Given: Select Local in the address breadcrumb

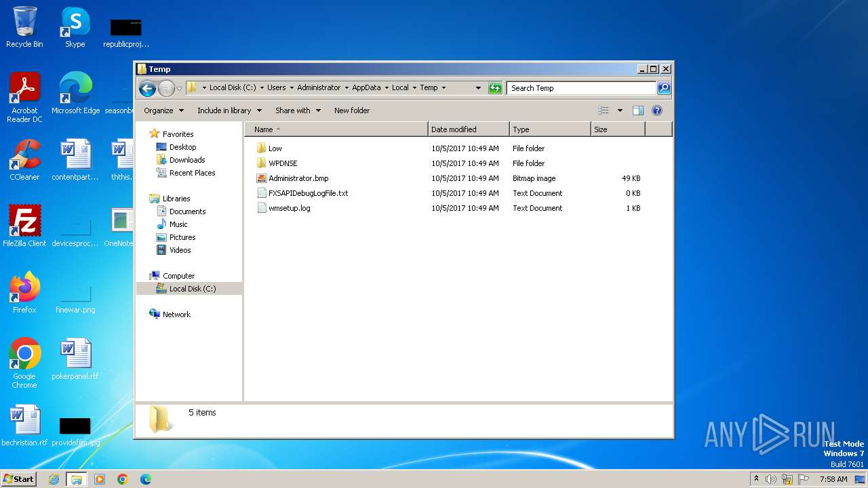Looking at the screenshot, I should (400, 87).
